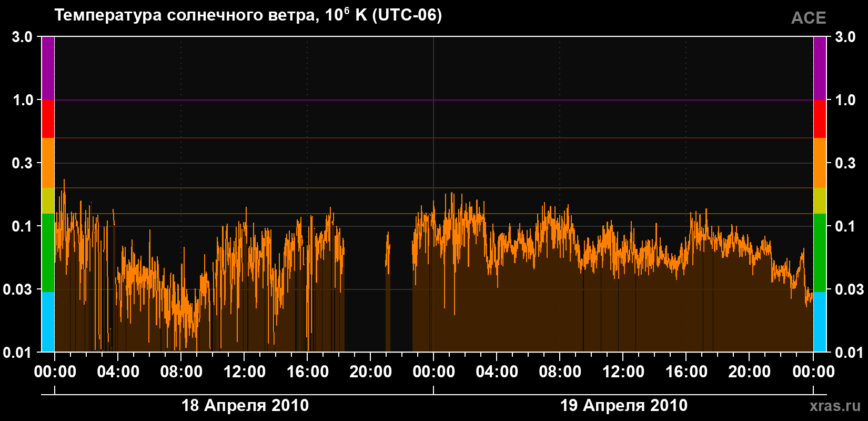This screenshot has height=421, width=868.
Task: Click the purple color band on right scale
Action: [x=820, y=68]
